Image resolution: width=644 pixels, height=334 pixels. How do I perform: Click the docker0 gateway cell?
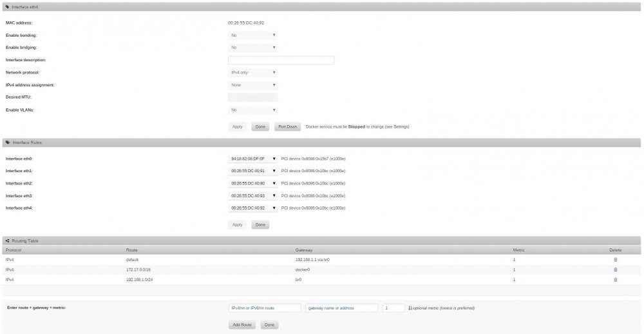click(303, 270)
